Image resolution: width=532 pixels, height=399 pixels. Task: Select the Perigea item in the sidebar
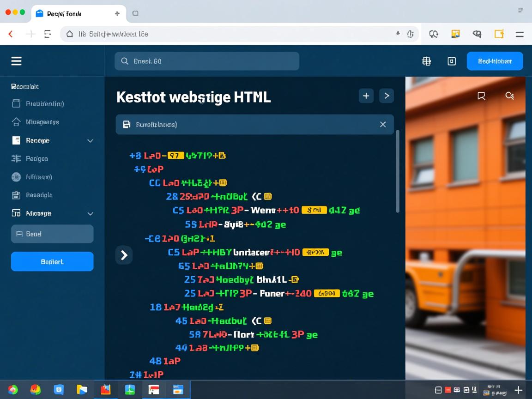pyautogui.click(x=36, y=158)
